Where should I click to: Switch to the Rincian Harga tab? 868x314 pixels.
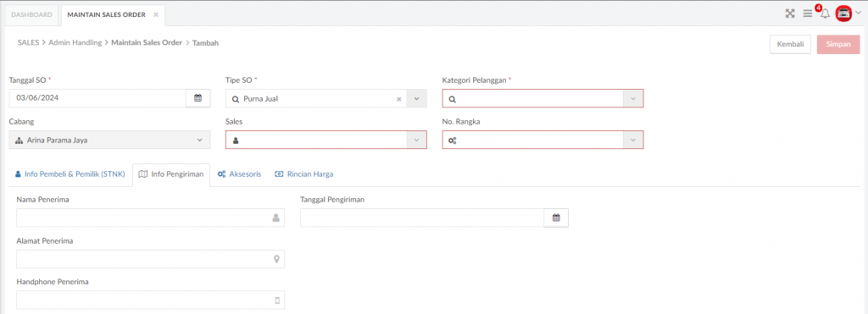coord(304,174)
